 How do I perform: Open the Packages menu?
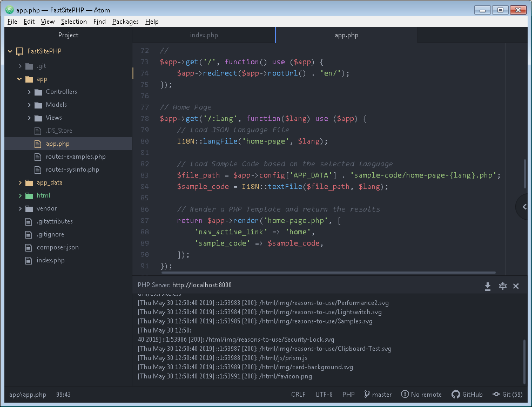coord(125,22)
